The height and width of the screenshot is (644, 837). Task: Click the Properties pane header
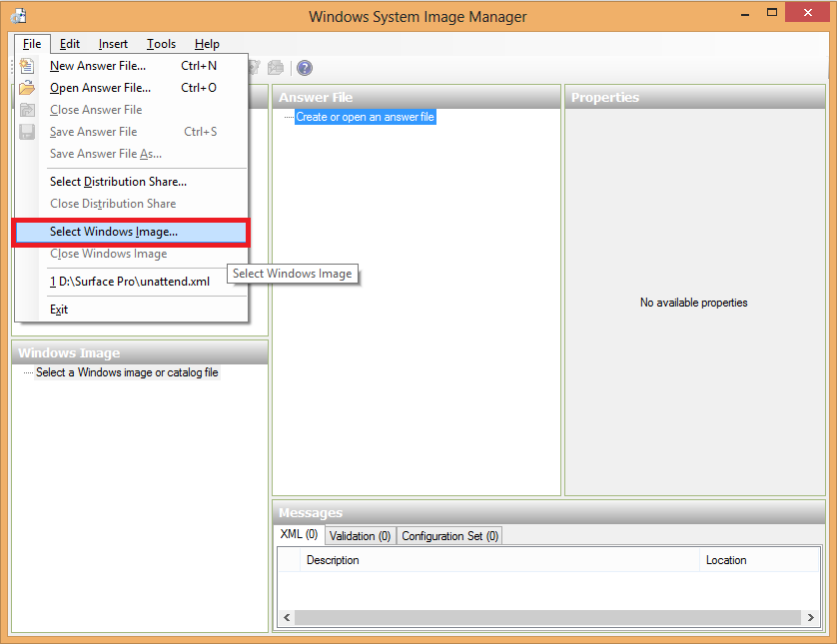[695, 97]
